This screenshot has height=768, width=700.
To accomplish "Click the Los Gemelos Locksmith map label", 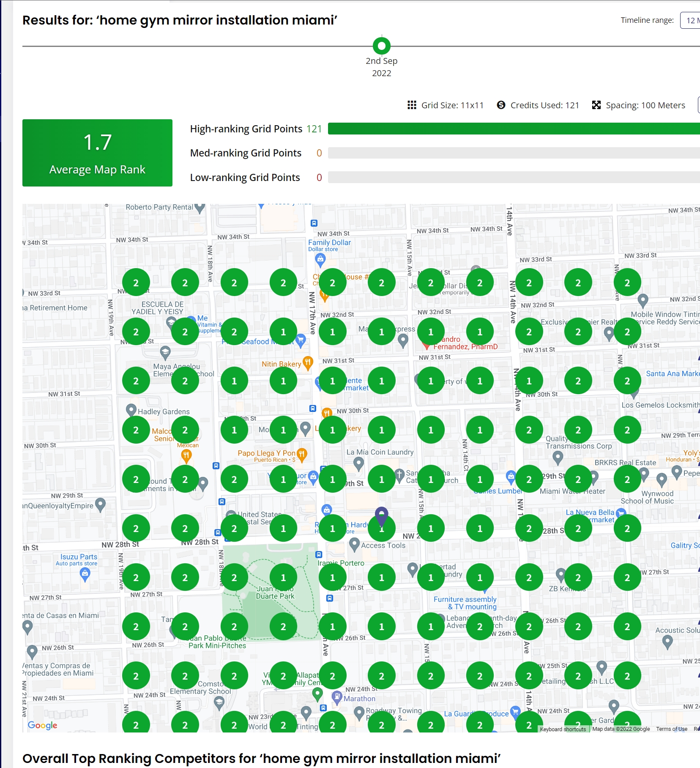I will point(660,405).
